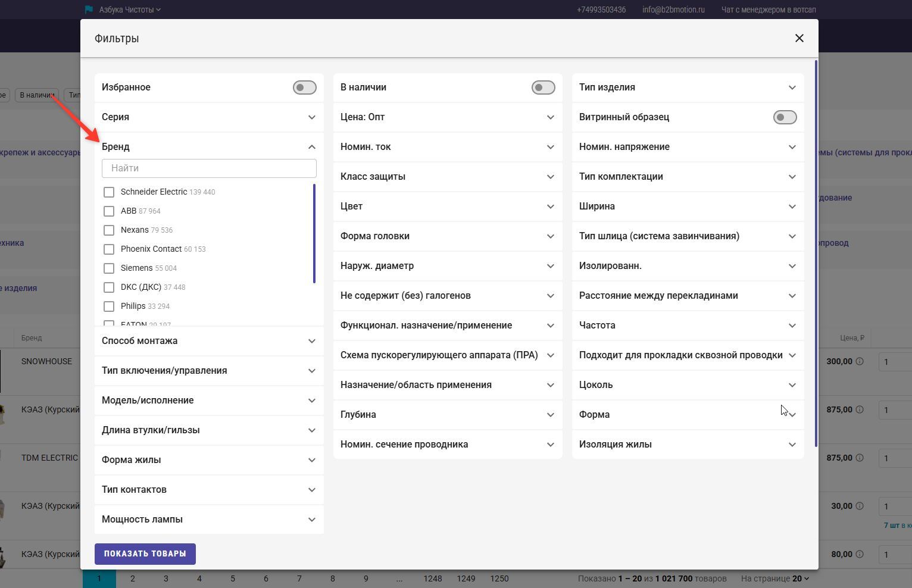Toggle the Избранное switch
The image size is (912, 588).
(304, 87)
